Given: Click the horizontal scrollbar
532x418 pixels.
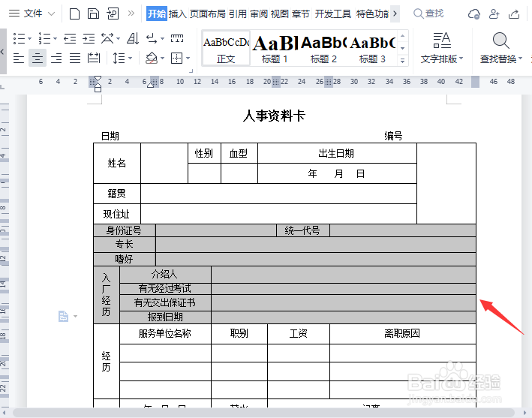Looking at the screenshot, I should click(265, 413).
